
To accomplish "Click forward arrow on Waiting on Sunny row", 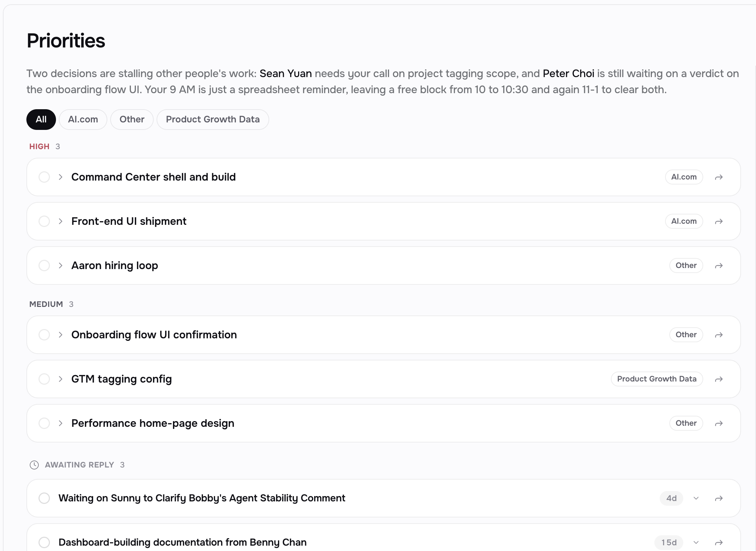I will (719, 498).
